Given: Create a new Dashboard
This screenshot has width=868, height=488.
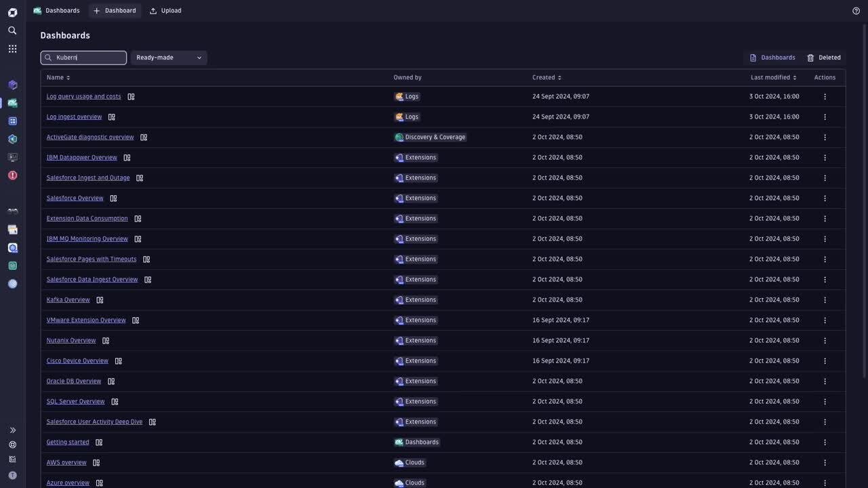Looking at the screenshot, I should pos(115,11).
